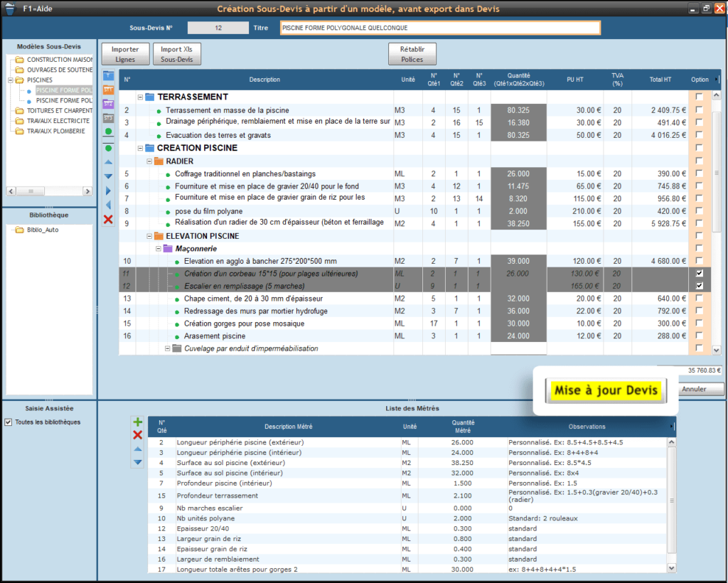The height and width of the screenshot is (583, 728).
Task: Check Option for 'Arasement piscine' row
Action: [700, 336]
